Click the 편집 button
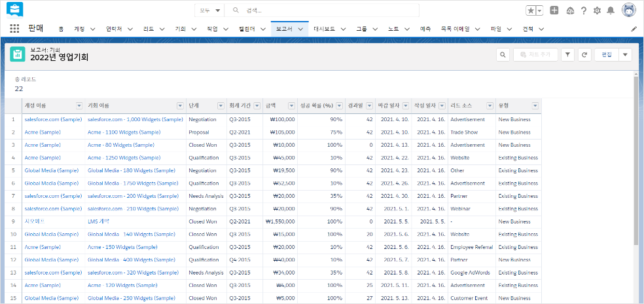The image size is (644, 304). click(607, 55)
